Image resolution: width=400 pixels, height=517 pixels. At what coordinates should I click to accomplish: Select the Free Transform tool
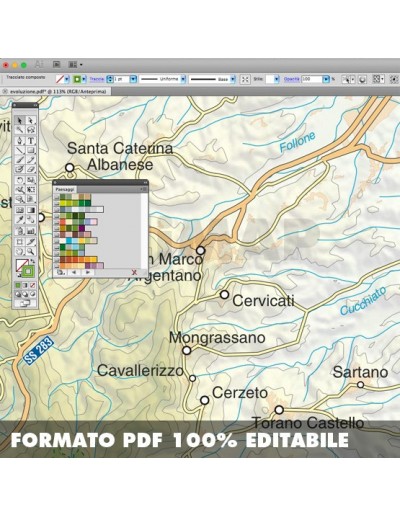click(x=30, y=190)
